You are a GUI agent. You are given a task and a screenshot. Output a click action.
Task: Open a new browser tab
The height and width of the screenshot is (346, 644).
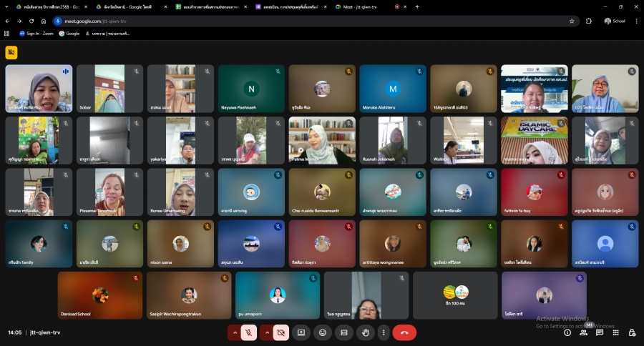click(417, 6)
